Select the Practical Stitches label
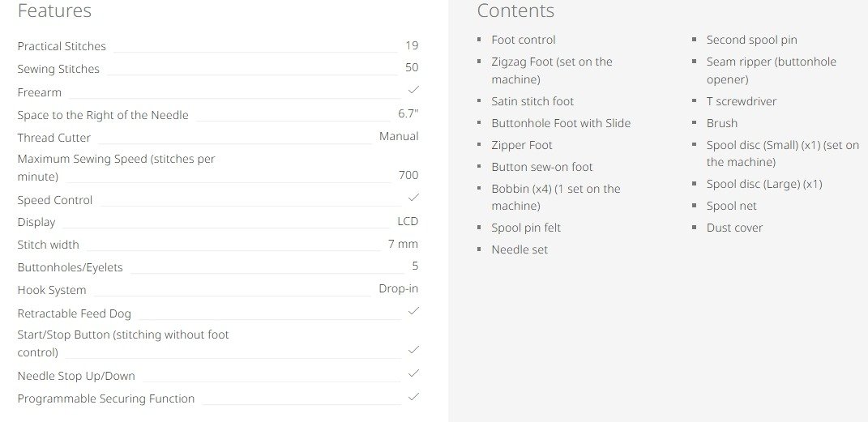The width and height of the screenshot is (868, 422). tap(62, 46)
